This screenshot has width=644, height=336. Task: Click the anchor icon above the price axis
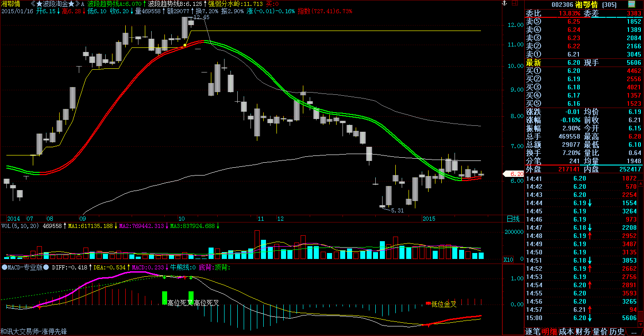tap(504, 4)
